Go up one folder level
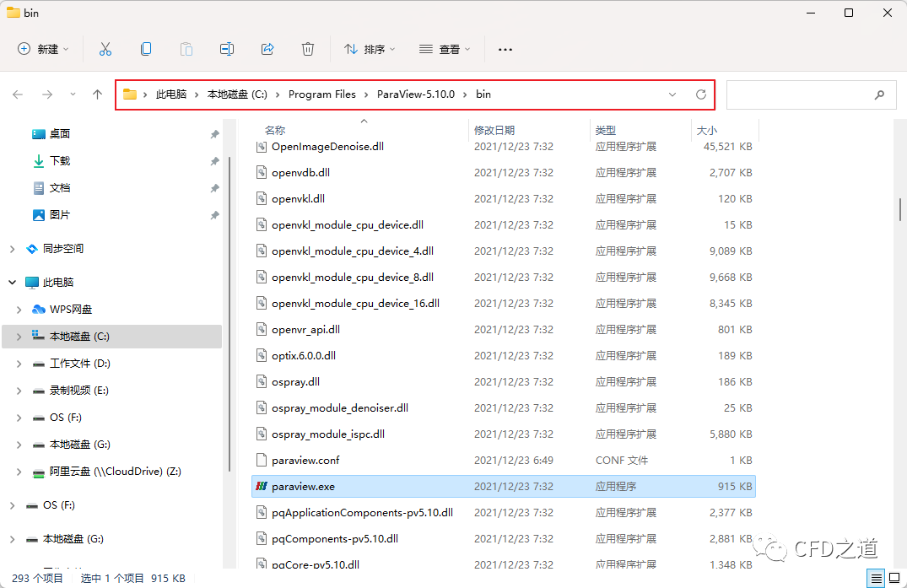This screenshot has width=907, height=588. coord(98,94)
